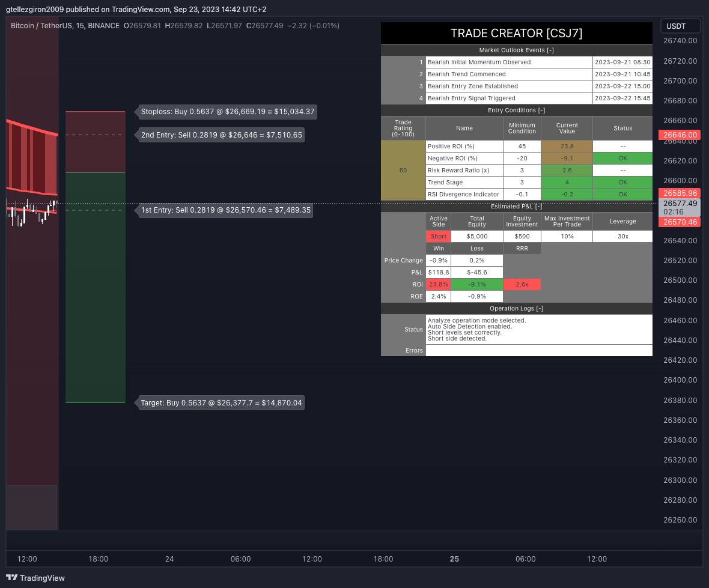
Task: Click the Stoploss Buy 0.5637 label
Action: tap(228, 112)
